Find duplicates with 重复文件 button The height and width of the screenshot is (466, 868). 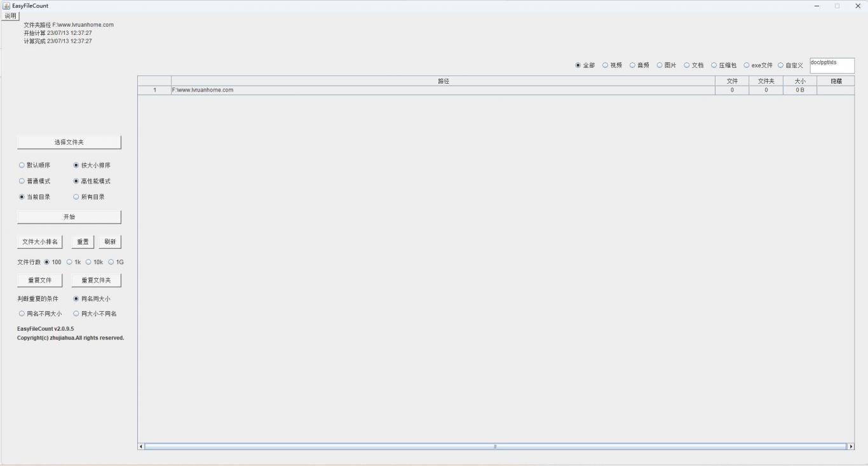point(39,280)
